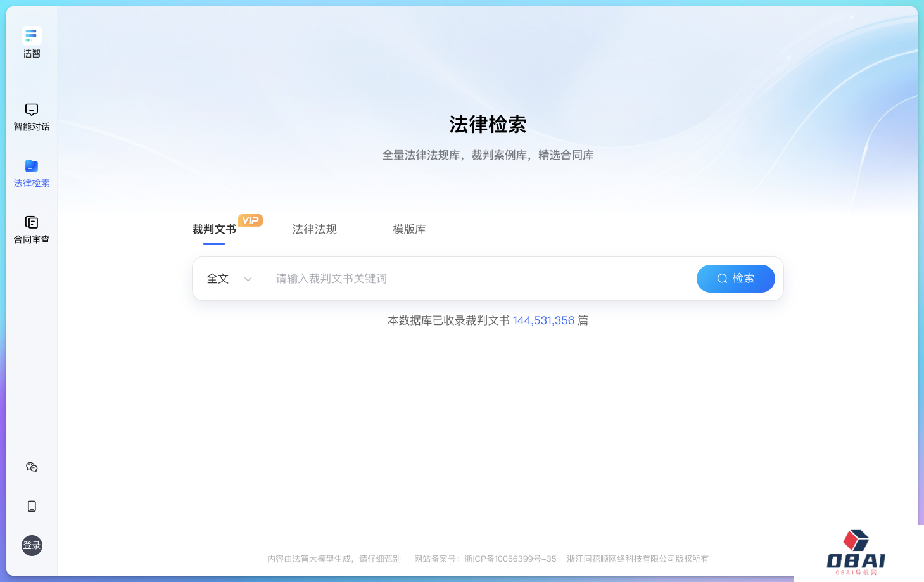Click the orange VIP badge
Image resolution: width=924 pixels, height=582 pixels.
tap(250, 220)
